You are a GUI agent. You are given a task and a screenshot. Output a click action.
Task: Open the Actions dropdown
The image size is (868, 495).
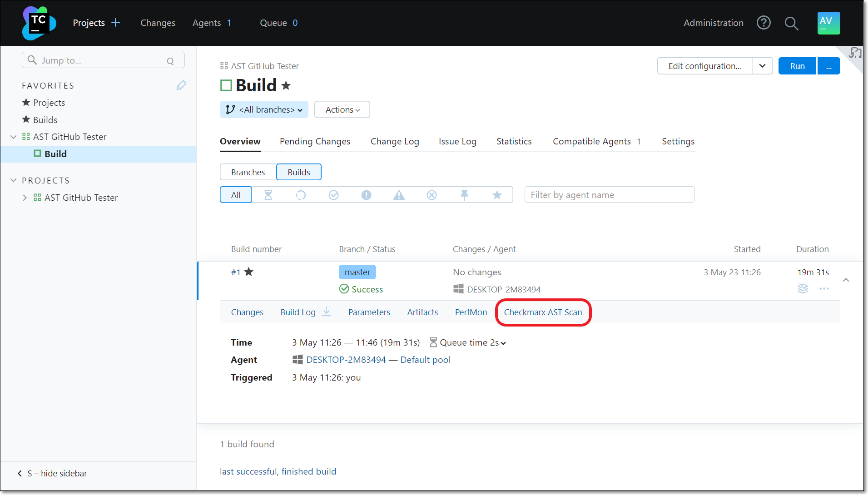[x=342, y=109]
